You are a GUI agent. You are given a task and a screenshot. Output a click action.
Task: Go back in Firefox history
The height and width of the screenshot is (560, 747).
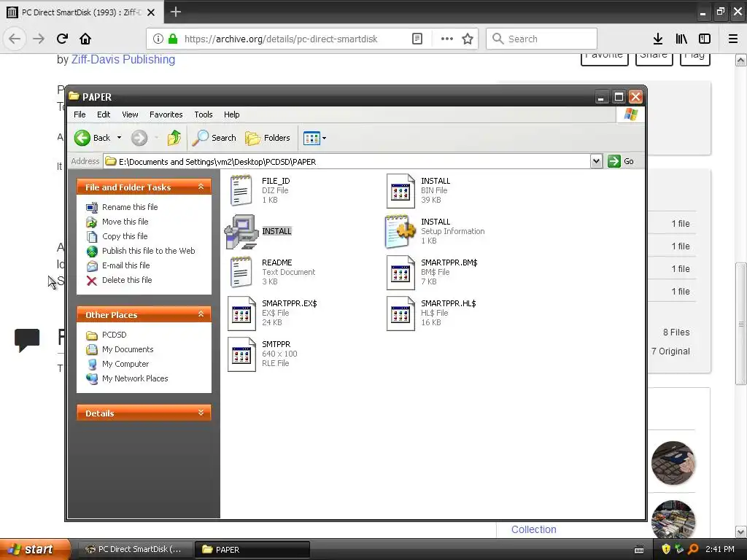pyautogui.click(x=15, y=39)
